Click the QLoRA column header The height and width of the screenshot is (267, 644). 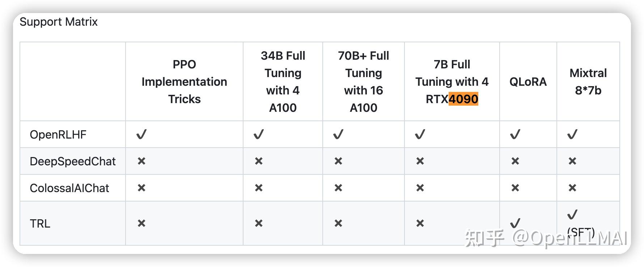(x=528, y=82)
